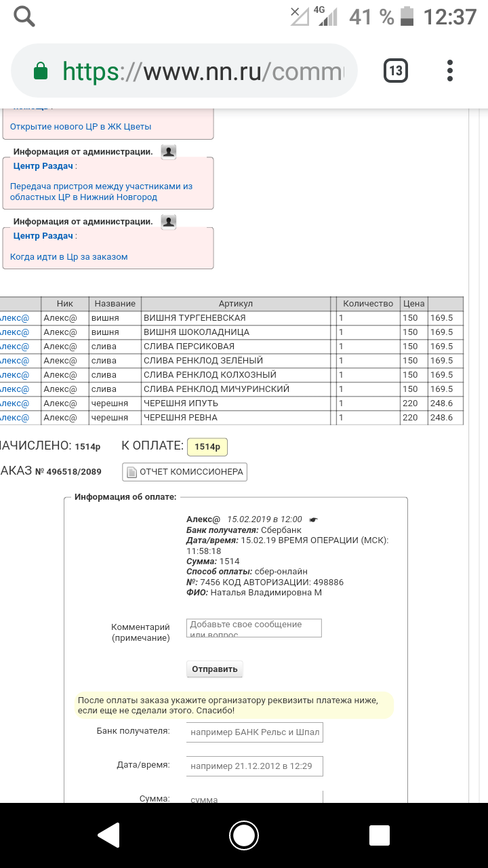Click the pointing hand icon after payment date

coord(313,519)
